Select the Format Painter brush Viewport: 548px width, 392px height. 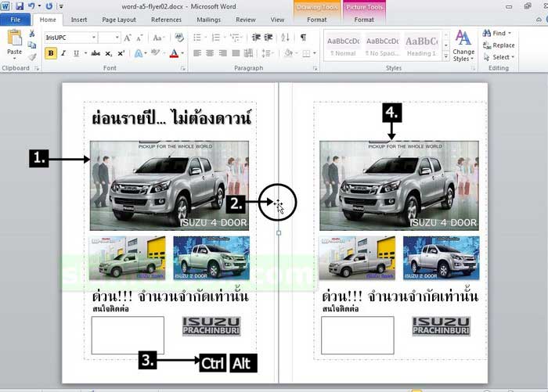pyautogui.click(x=32, y=56)
